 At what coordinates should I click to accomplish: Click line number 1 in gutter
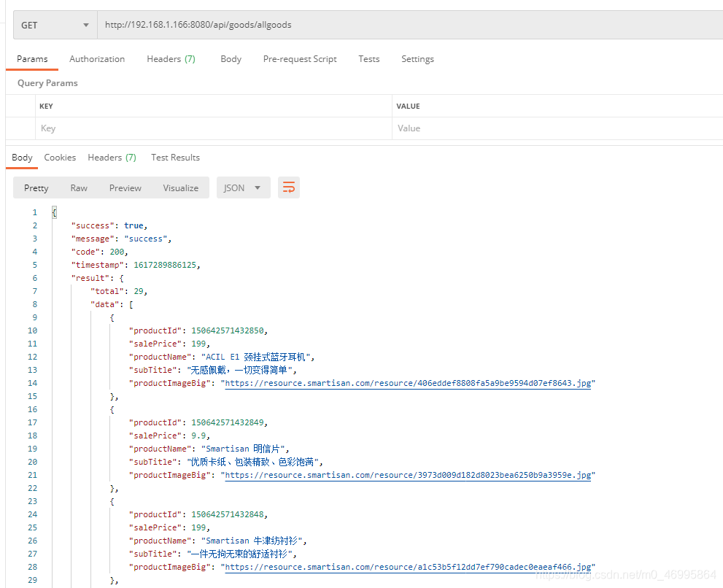tap(34, 212)
